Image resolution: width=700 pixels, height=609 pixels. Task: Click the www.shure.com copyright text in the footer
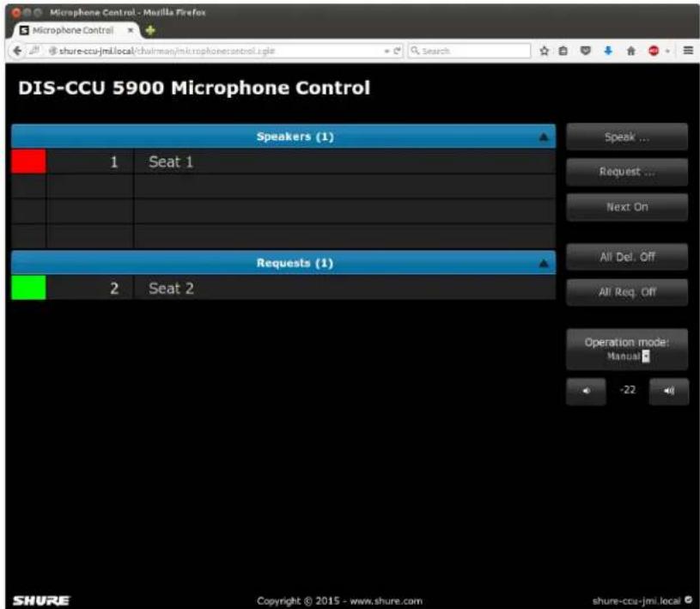click(x=386, y=601)
